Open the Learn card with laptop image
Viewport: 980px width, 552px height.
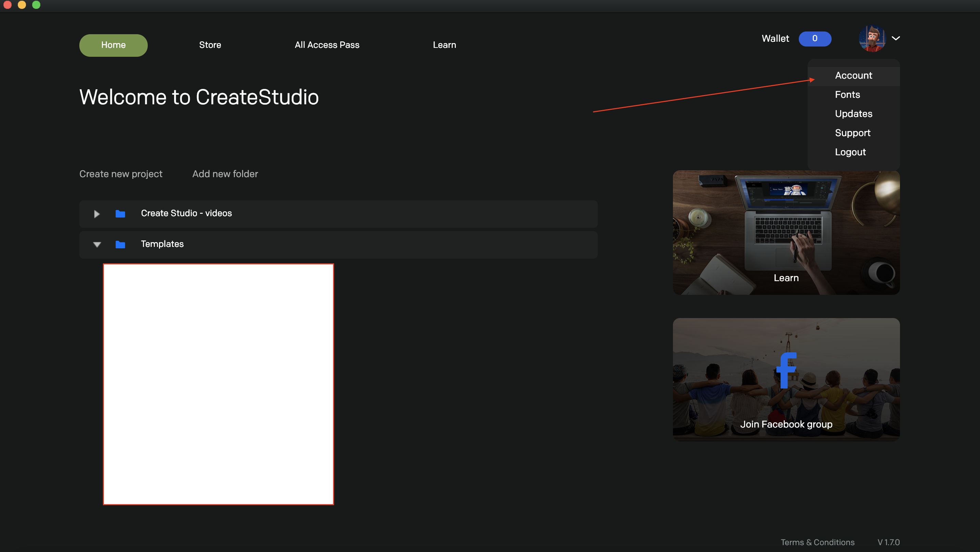[x=786, y=233]
